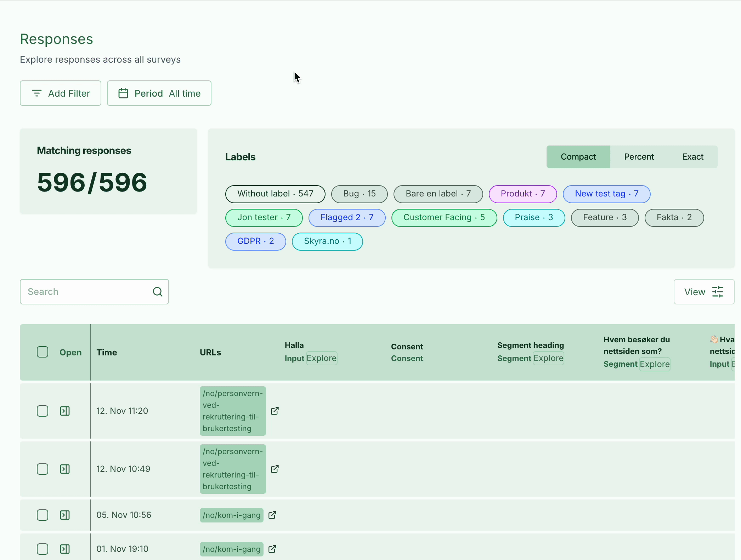
Task: Filter by Produkt label
Action: click(x=523, y=194)
